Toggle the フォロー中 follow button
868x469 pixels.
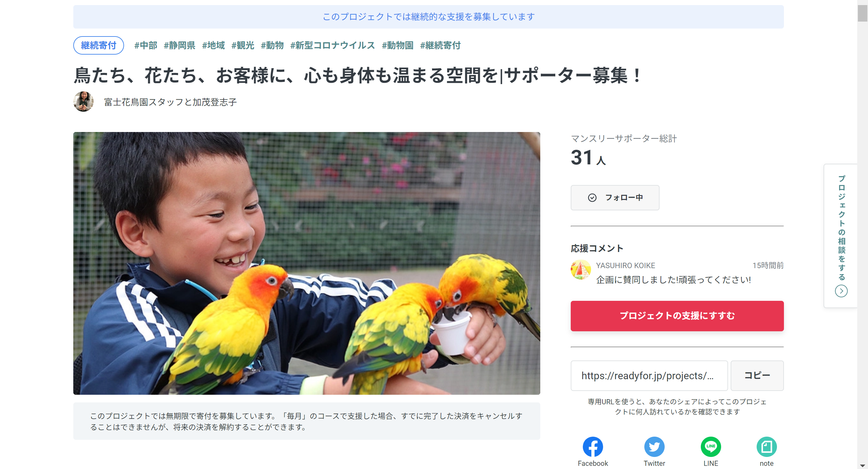(x=615, y=197)
